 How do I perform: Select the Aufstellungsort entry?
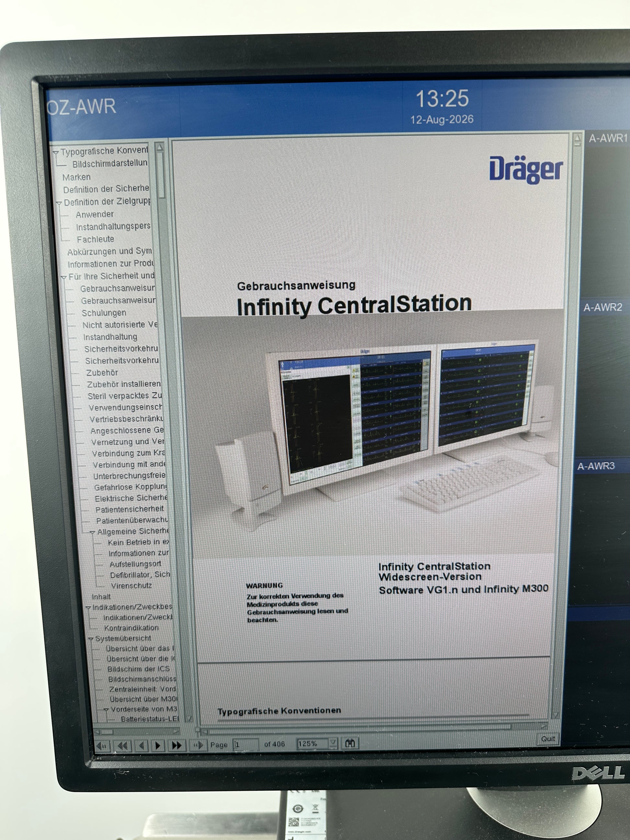(x=135, y=564)
